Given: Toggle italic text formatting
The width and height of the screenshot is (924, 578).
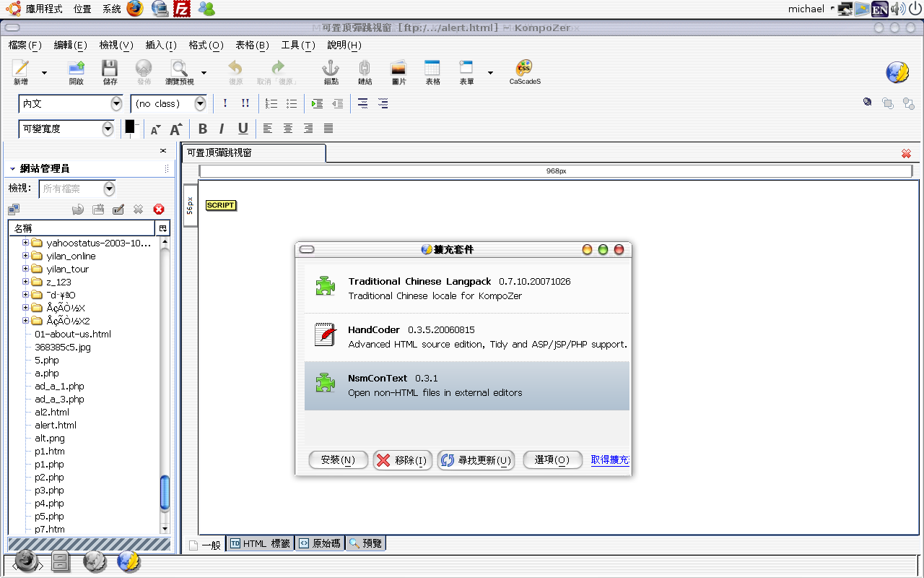Looking at the screenshot, I should (x=222, y=129).
